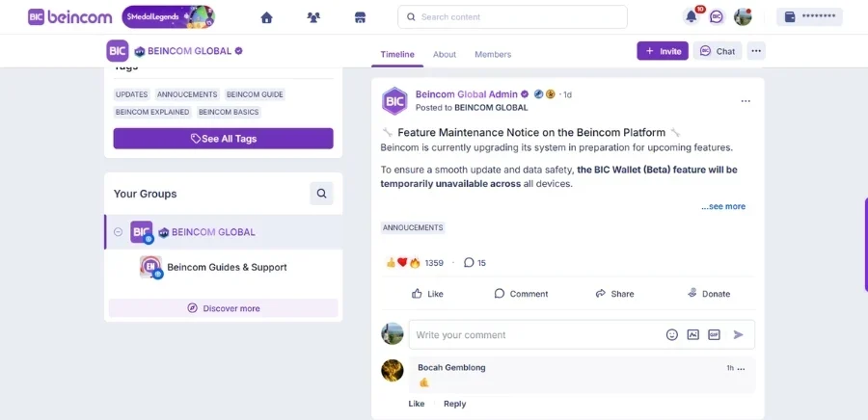Click Comment button on the post

point(521,294)
